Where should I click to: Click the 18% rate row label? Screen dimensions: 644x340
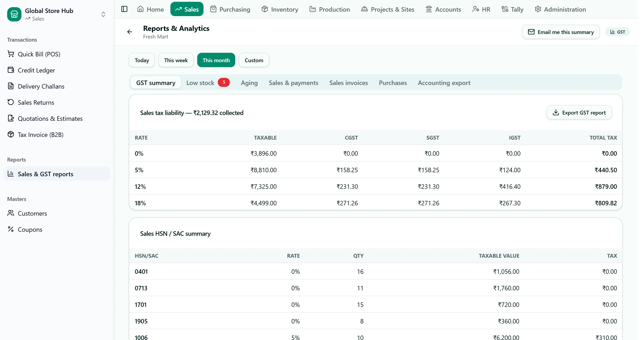coord(140,203)
